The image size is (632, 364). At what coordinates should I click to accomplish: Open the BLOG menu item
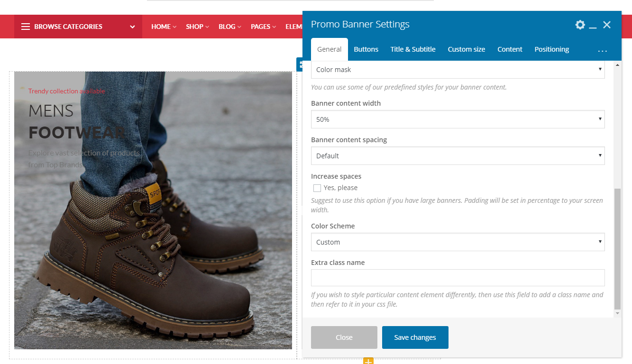coord(230,27)
